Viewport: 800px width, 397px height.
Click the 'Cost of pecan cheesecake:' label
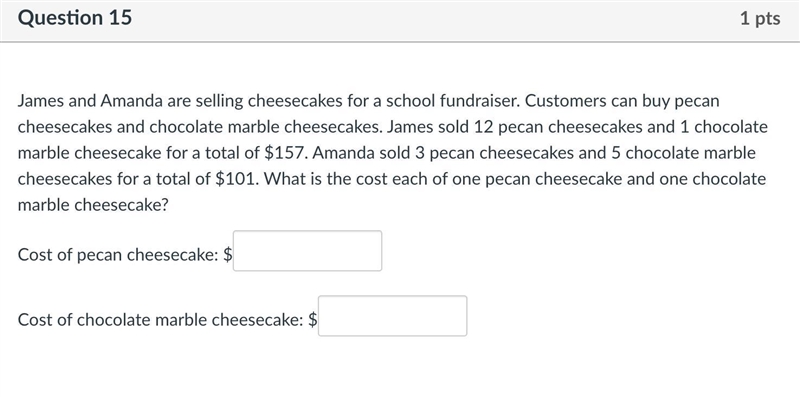118,254
